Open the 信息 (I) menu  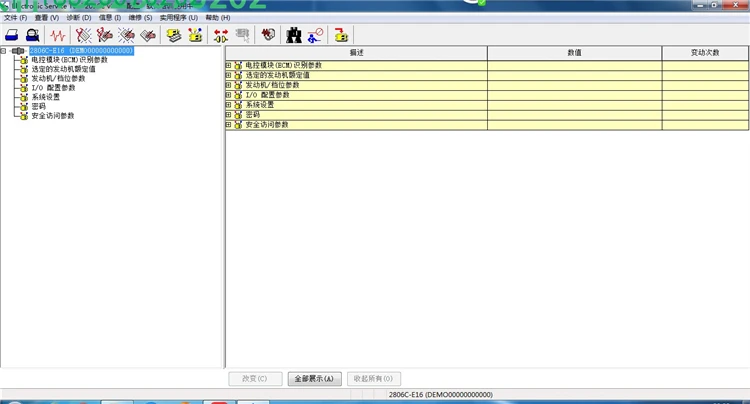click(x=110, y=18)
